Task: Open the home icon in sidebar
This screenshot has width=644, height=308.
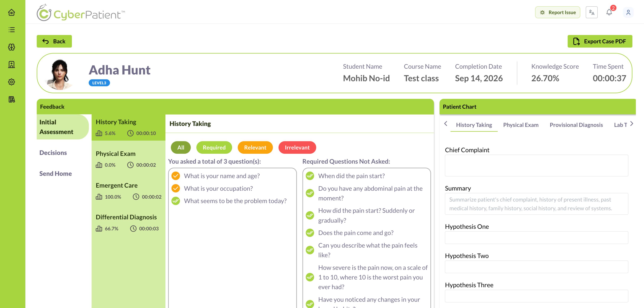Action: coord(12,12)
